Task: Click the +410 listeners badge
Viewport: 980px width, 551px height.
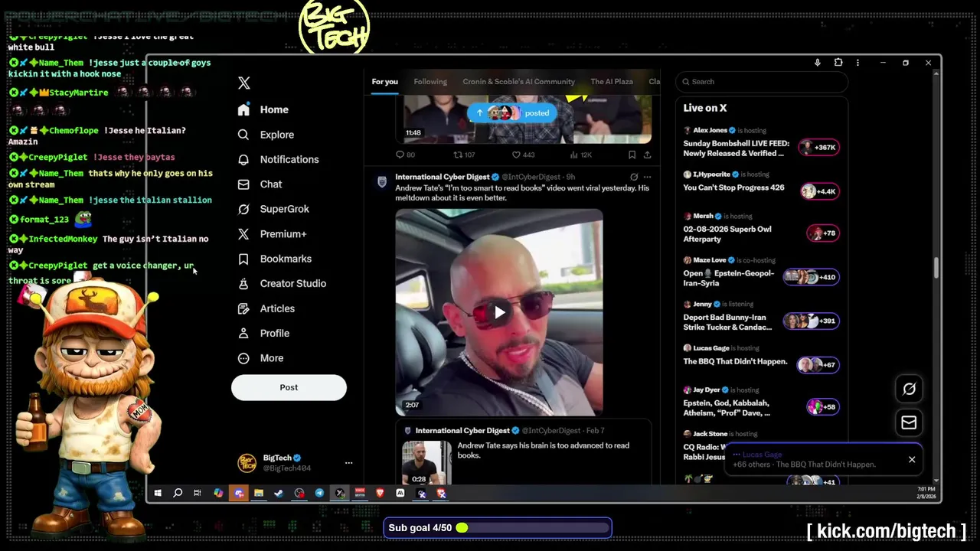Action: point(812,277)
